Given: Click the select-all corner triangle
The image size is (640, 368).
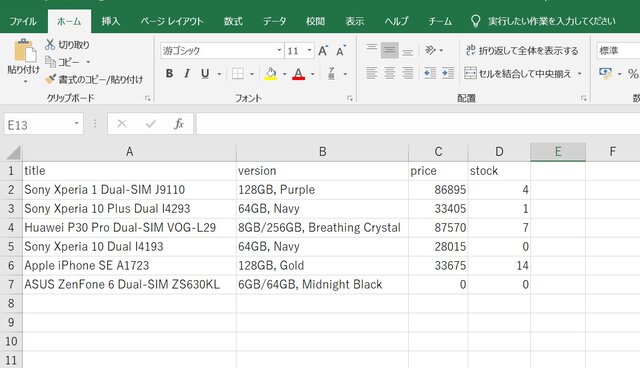Looking at the screenshot, I should click(x=14, y=153).
